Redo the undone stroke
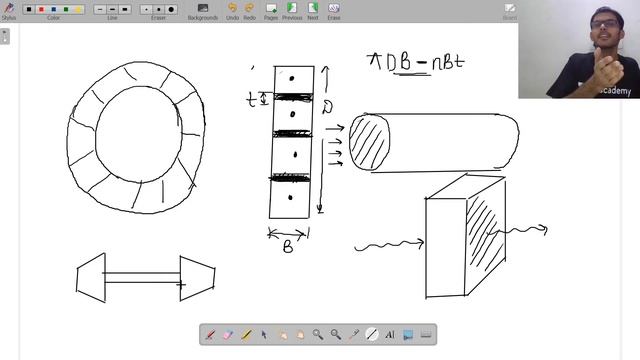Image resolution: width=640 pixels, height=360 pixels. click(x=249, y=11)
